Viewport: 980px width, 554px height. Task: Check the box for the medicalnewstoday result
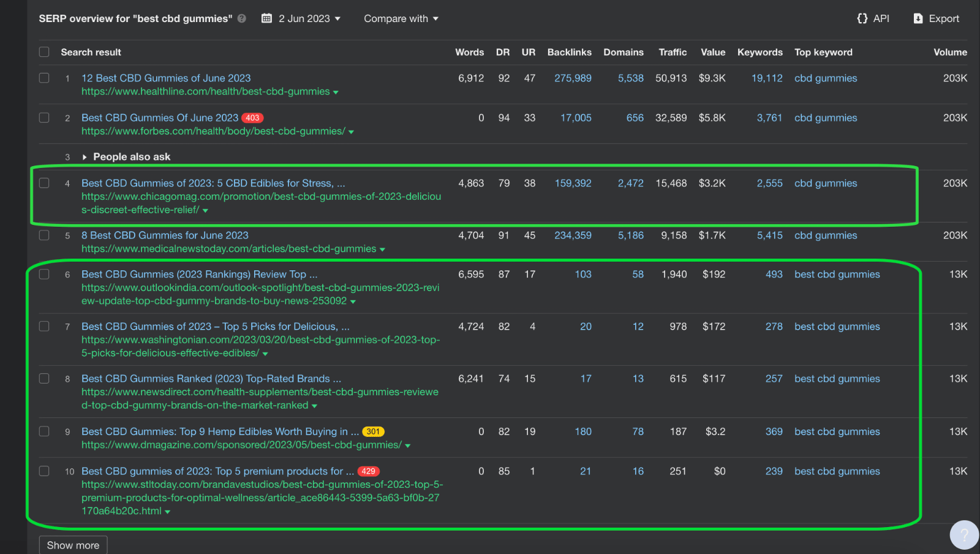44,235
